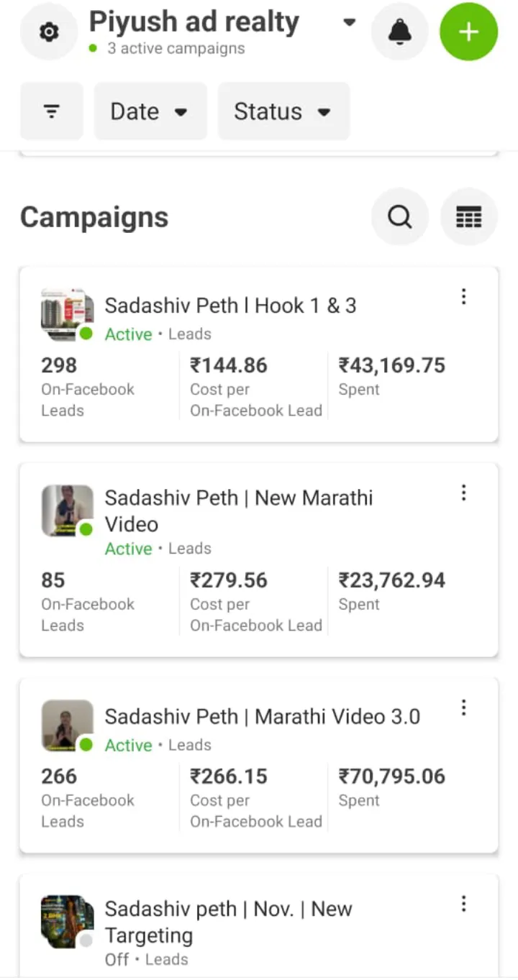Open the filter icon button
The image size is (518, 980).
[51, 111]
